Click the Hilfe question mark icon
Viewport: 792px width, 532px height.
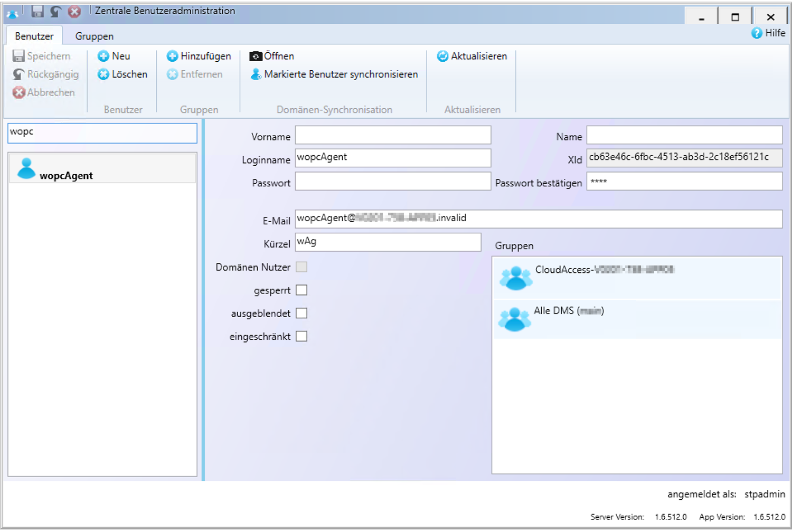tap(757, 33)
